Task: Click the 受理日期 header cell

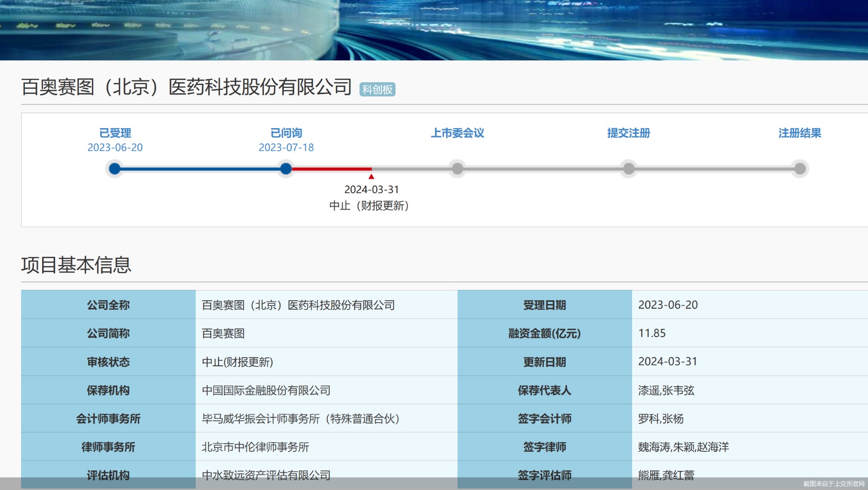Action: pyautogui.click(x=545, y=305)
